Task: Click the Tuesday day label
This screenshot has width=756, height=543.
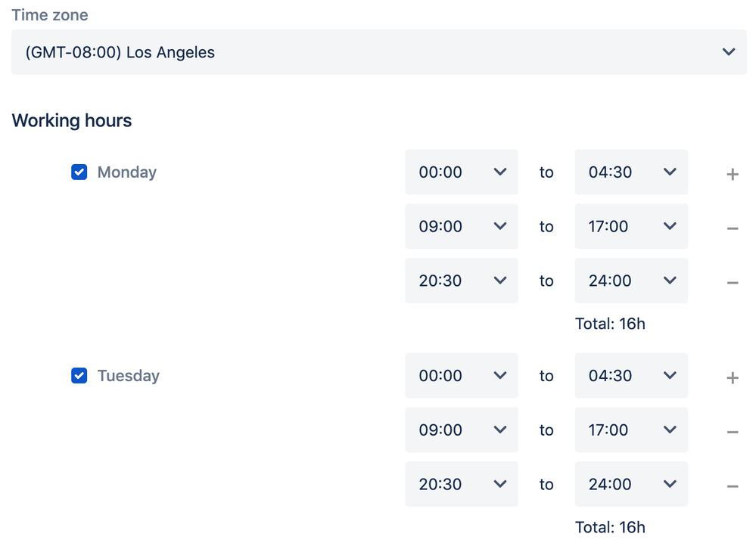Action: [129, 376]
